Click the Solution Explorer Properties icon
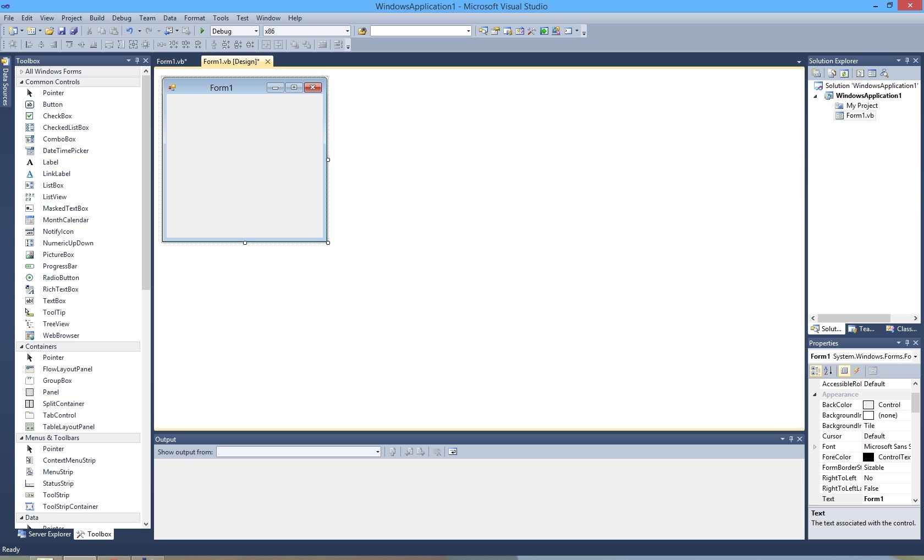 817,73
